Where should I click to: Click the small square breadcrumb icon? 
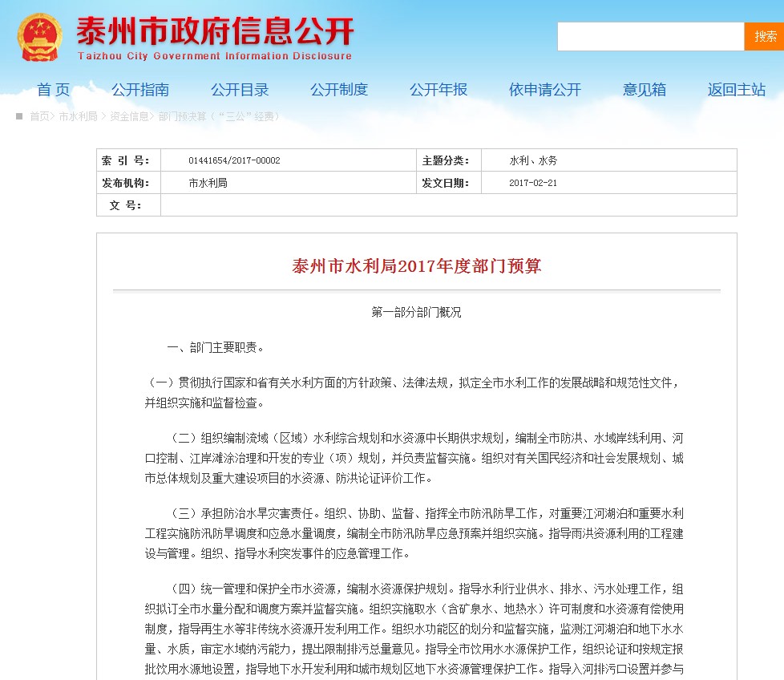point(19,116)
